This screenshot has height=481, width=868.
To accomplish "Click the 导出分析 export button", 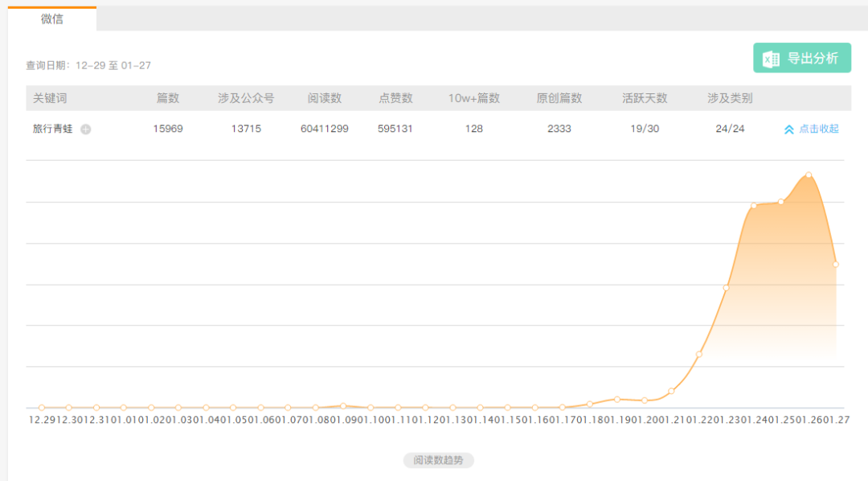I will tap(801, 58).
